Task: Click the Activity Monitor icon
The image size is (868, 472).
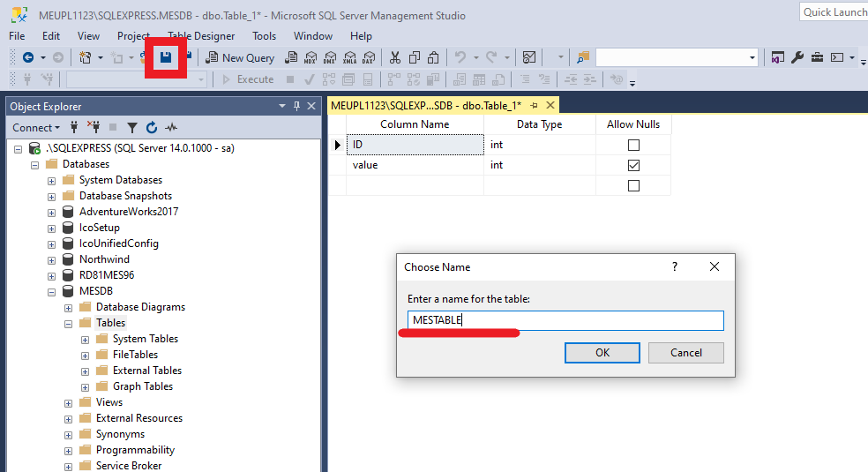Action: coord(529,57)
